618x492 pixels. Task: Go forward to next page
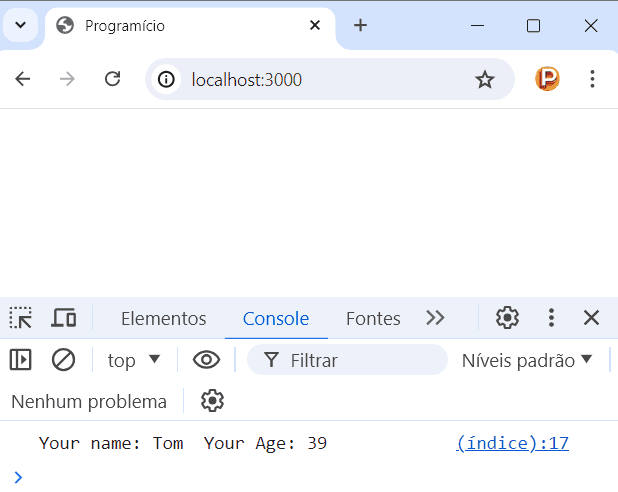[67, 79]
